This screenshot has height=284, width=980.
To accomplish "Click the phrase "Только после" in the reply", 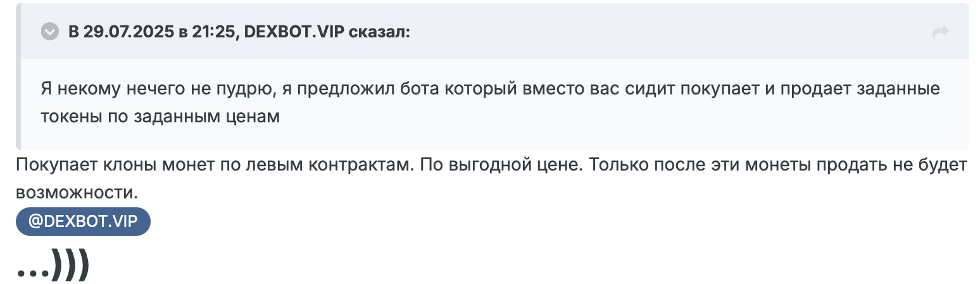I will (642, 164).
